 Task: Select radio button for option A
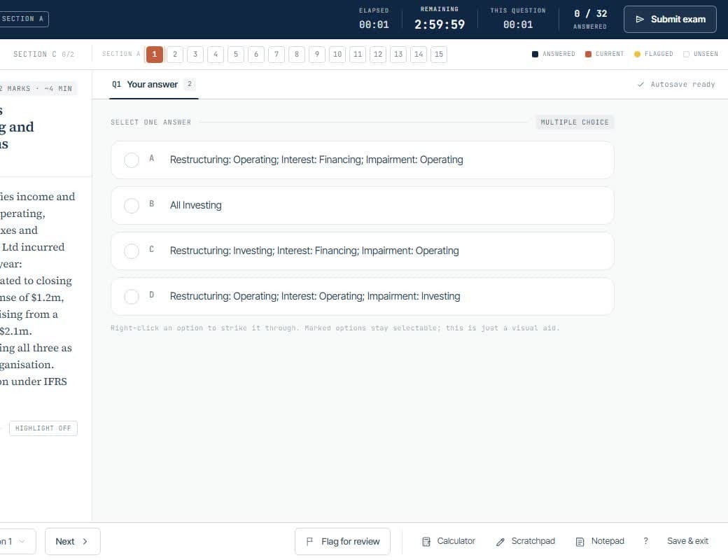pyautogui.click(x=132, y=160)
